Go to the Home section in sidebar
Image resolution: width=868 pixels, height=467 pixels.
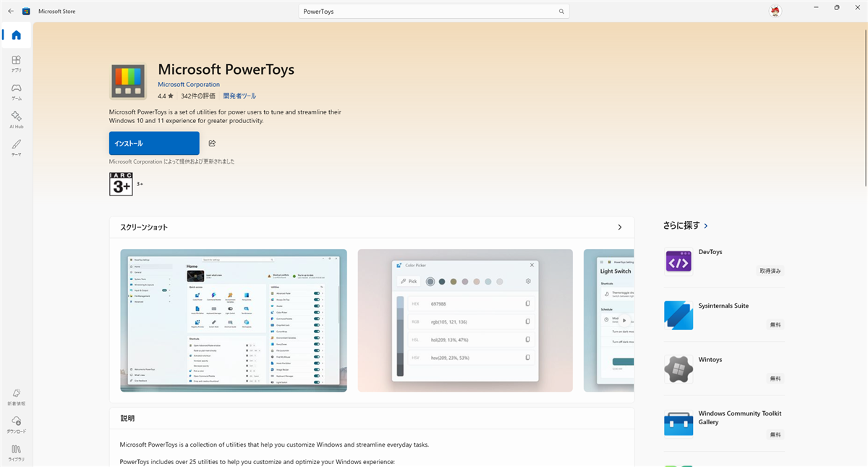click(x=16, y=35)
